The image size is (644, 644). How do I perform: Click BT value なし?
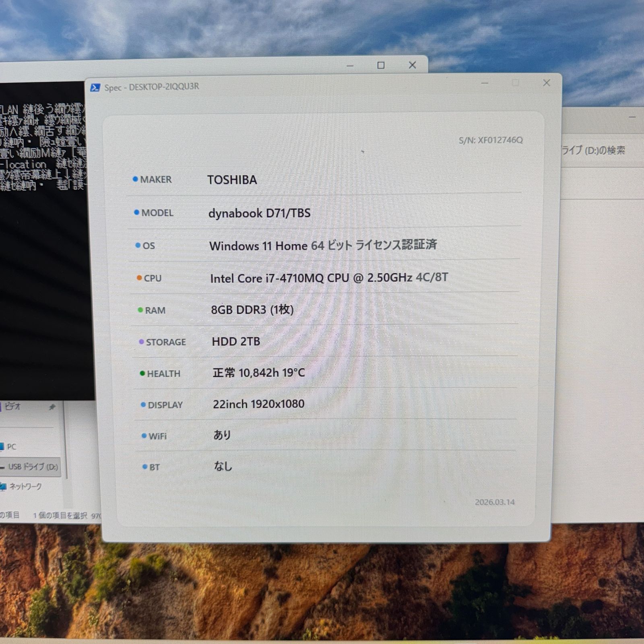(x=223, y=466)
